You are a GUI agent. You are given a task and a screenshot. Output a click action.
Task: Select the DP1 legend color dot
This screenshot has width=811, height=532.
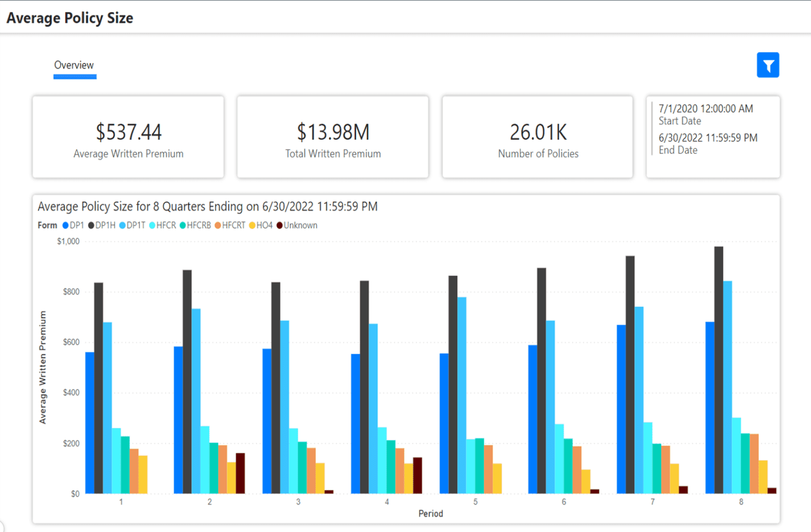pos(65,225)
